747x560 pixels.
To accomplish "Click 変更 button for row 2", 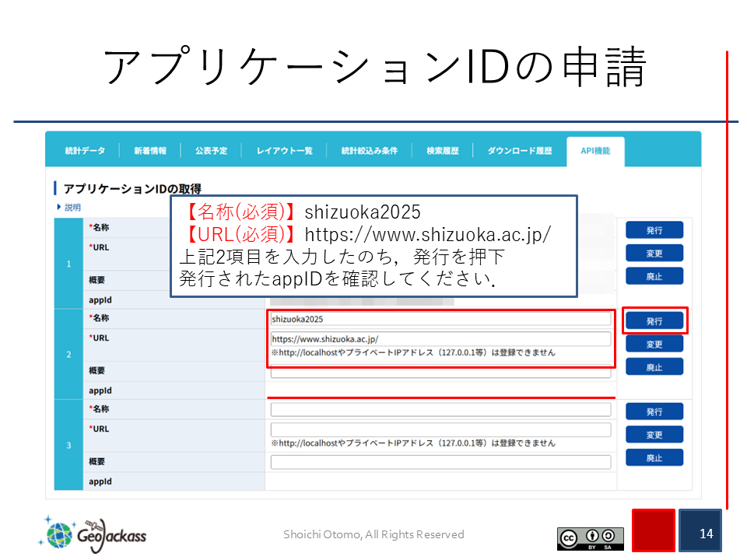I will [654, 344].
